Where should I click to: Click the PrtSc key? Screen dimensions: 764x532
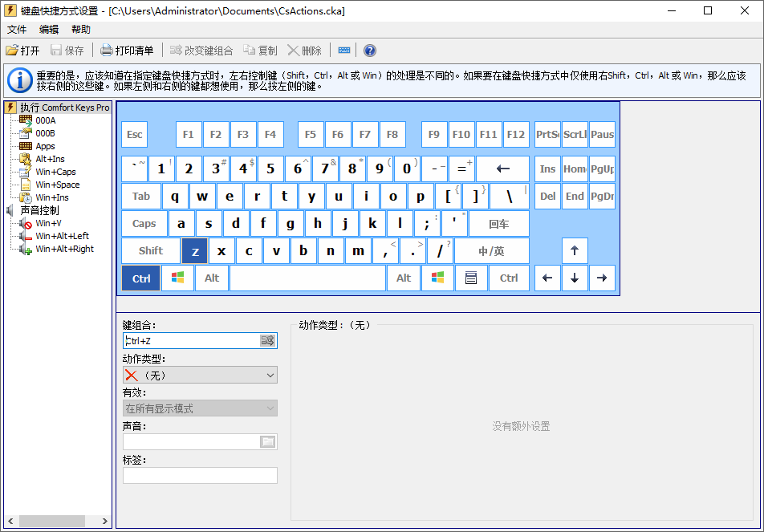coord(547,135)
